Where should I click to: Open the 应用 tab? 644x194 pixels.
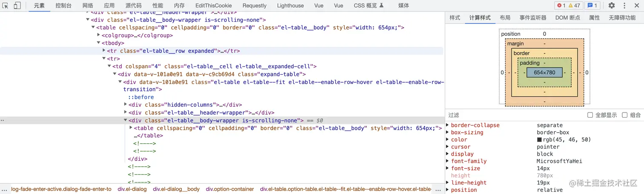(109, 6)
